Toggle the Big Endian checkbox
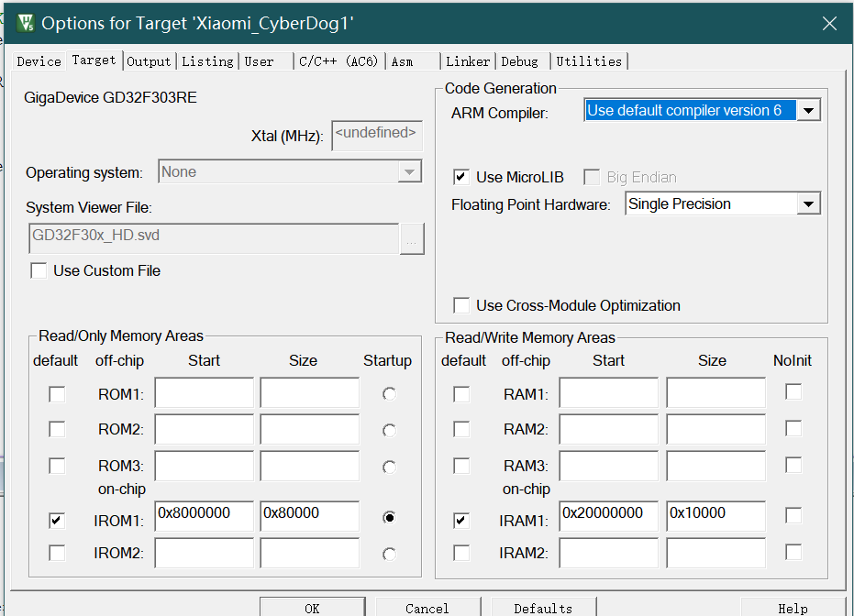854x616 pixels. coord(592,177)
